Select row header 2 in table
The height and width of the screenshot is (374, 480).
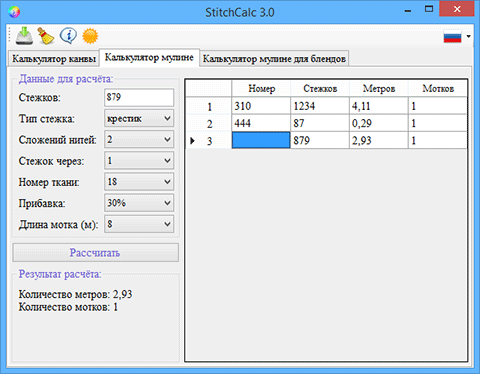[209, 123]
